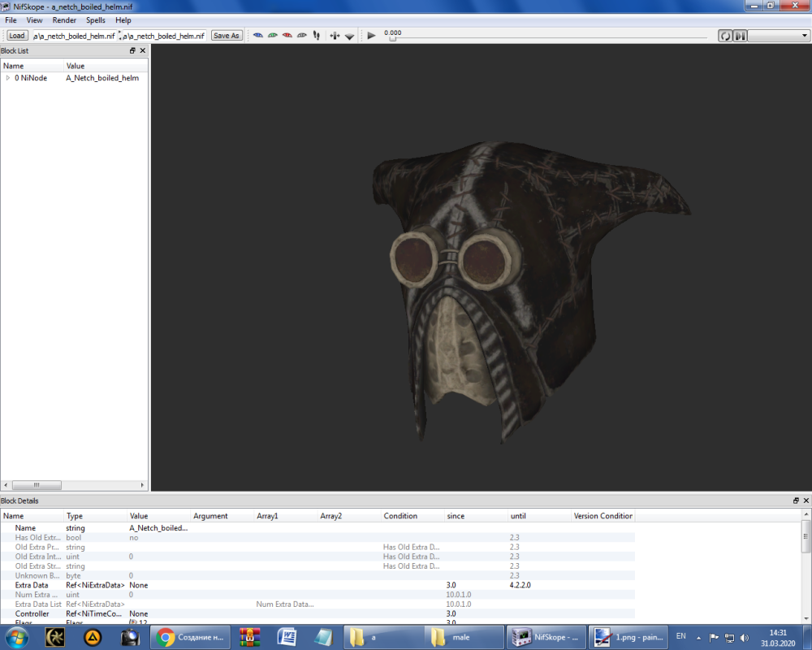This screenshot has height=650, width=812.
Task: Toggle animation loop button
Action: (x=725, y=36)
